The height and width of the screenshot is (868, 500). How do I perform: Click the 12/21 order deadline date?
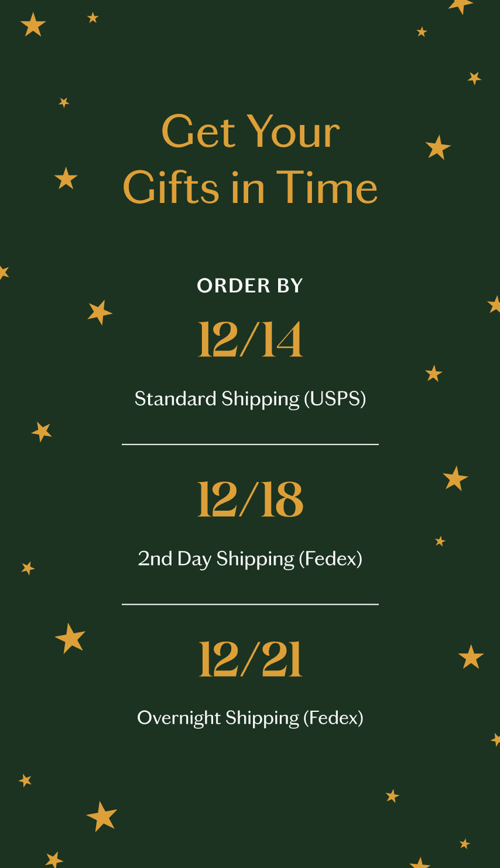coord(250,660)
